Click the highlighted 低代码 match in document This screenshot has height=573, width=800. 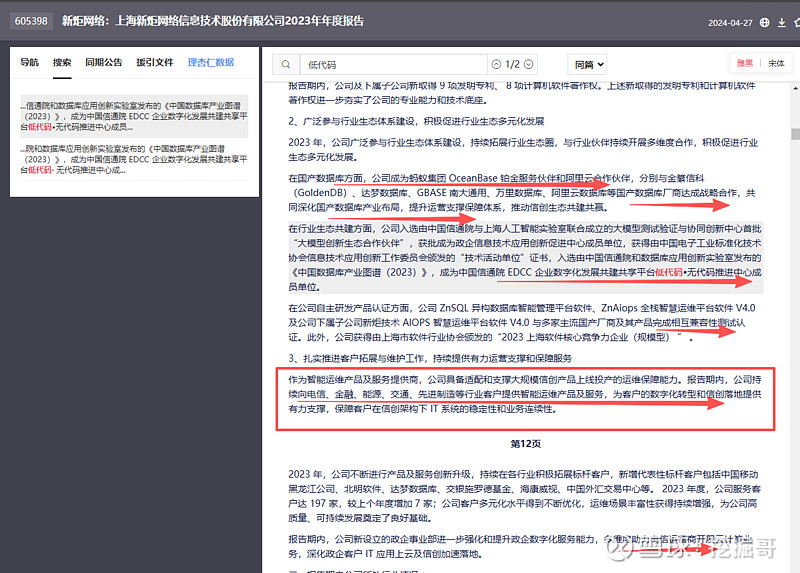click(668, 272)
